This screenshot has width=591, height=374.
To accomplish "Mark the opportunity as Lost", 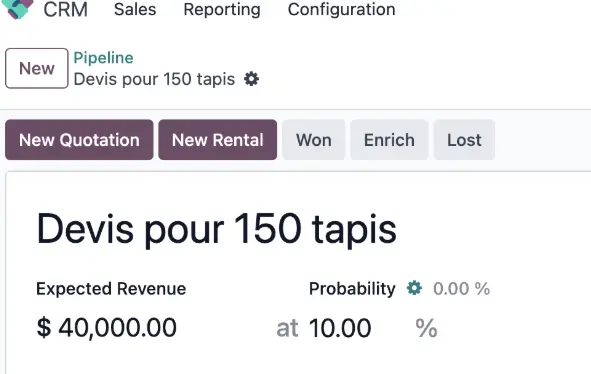I will (x=464, y=140).
